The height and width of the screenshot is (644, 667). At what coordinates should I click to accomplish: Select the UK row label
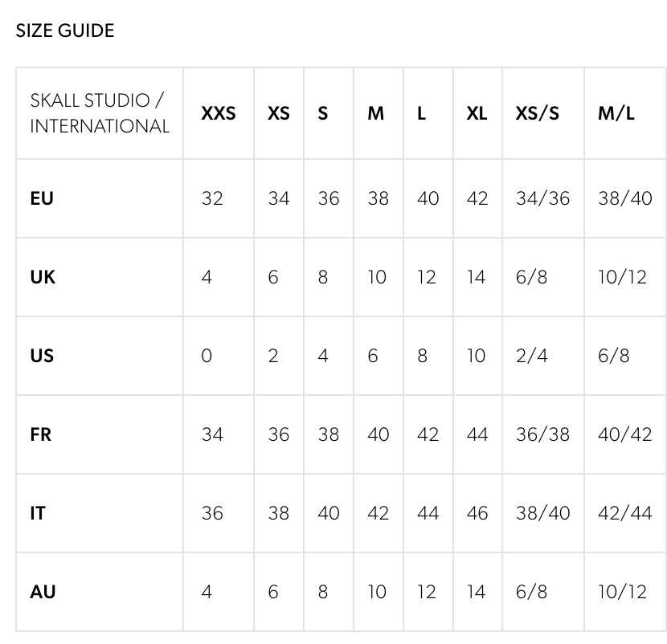(x=43, y=277)
